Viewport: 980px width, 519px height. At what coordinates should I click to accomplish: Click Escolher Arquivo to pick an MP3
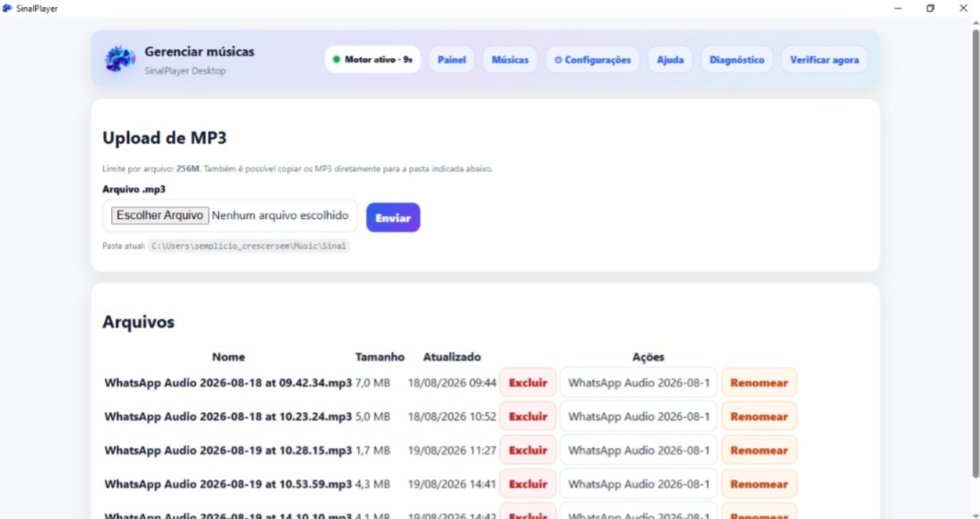(160, 215)
